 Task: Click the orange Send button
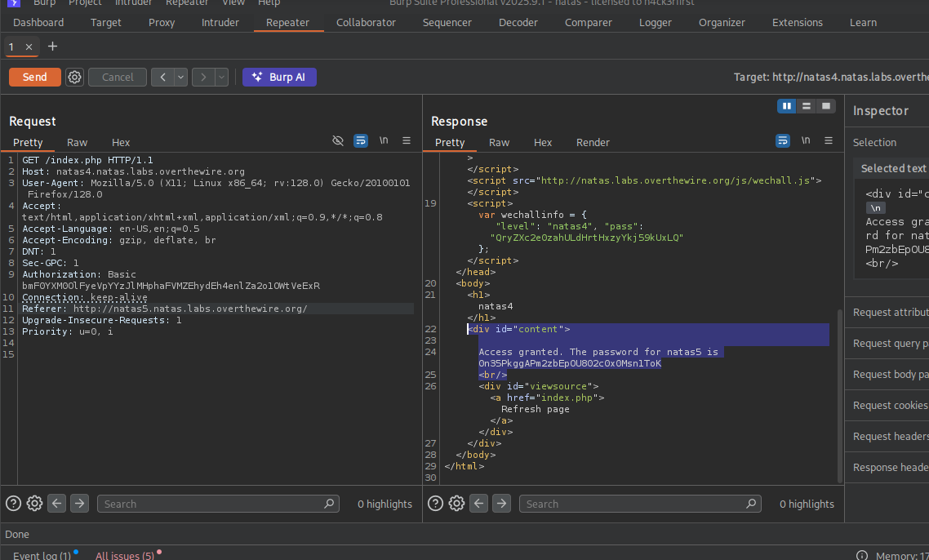[35, 77]
